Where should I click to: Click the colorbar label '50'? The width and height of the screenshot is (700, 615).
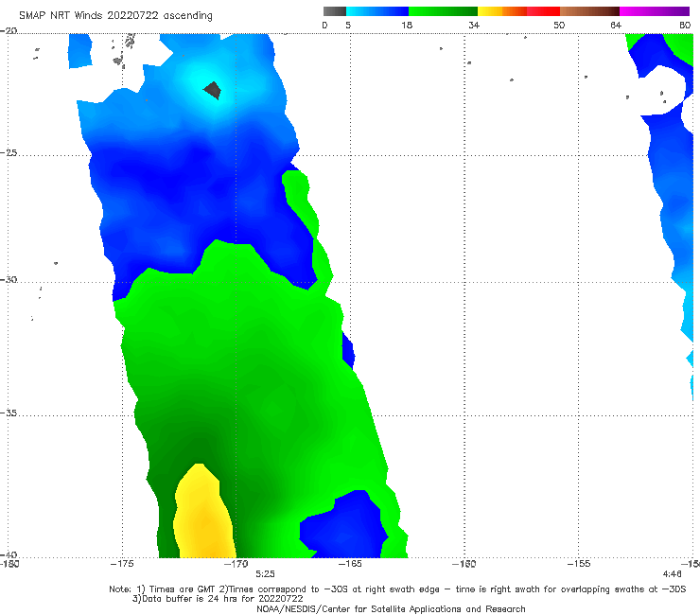coord(559,25)
